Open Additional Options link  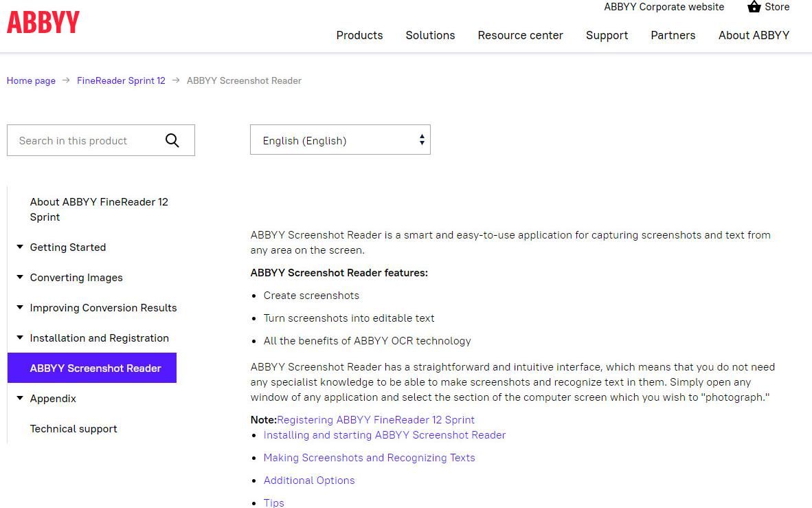309,480
